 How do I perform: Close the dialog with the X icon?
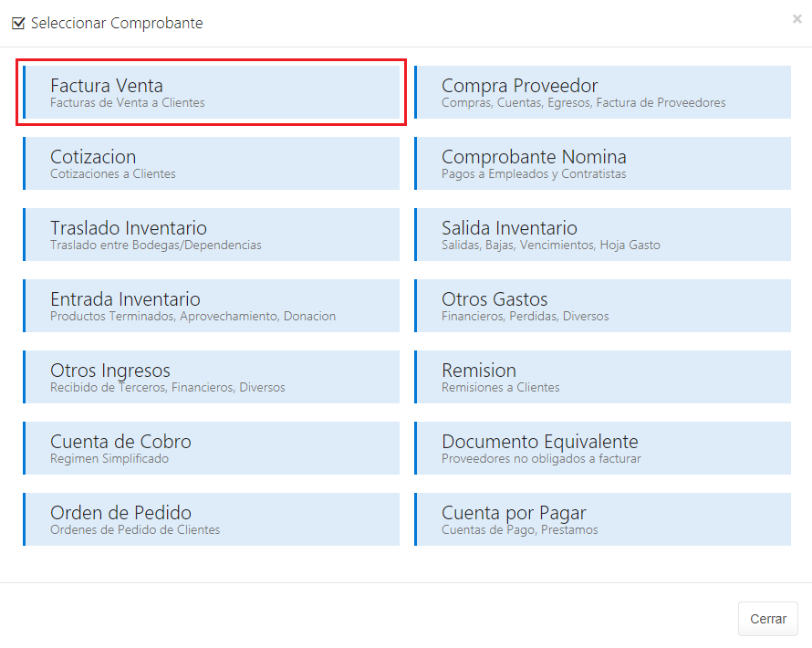click(x=796, y=19)
